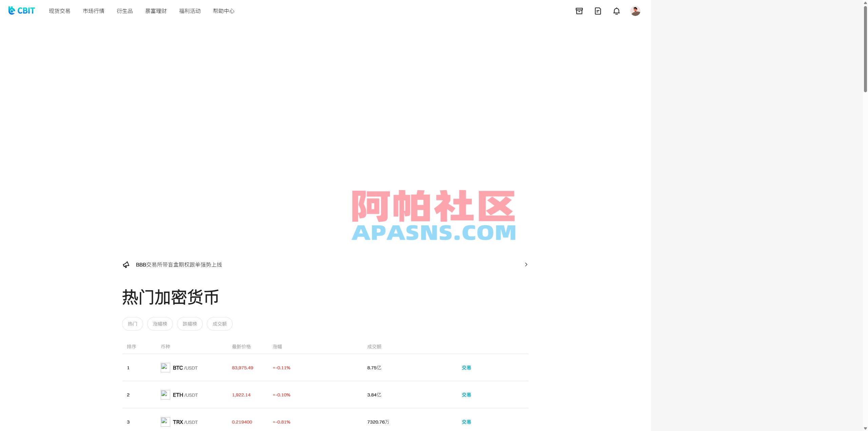Open the wallet assets icon

coord(579,11)
